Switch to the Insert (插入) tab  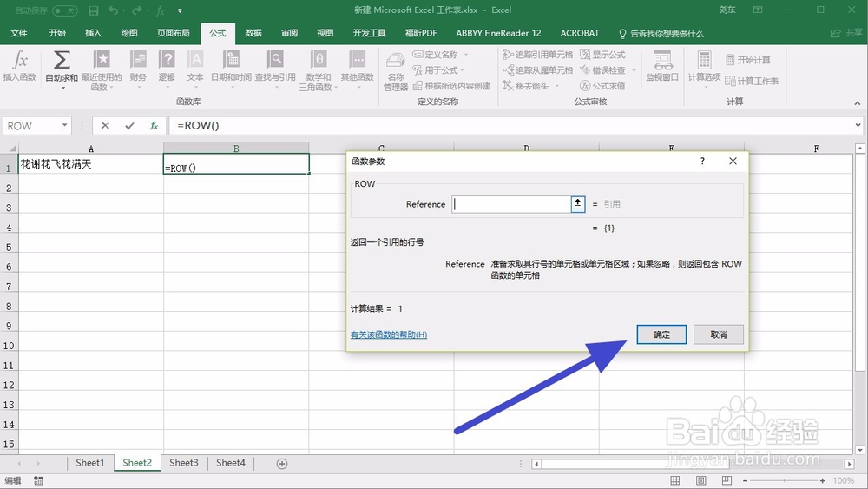point(93,33)
